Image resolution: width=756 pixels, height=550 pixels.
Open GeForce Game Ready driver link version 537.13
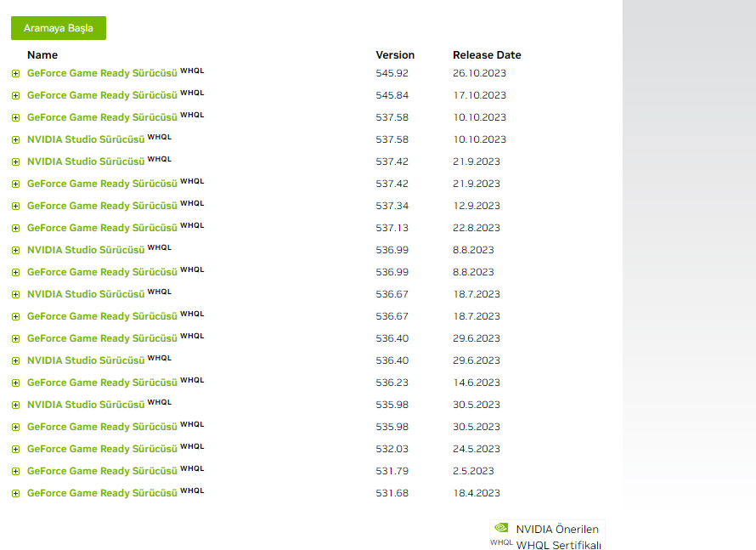(102, 228)
